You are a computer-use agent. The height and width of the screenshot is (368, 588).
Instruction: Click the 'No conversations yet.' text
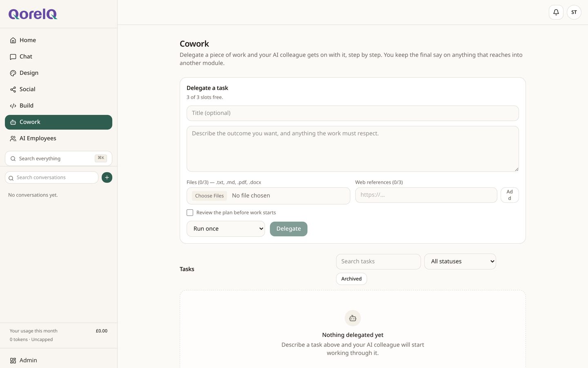33,195
